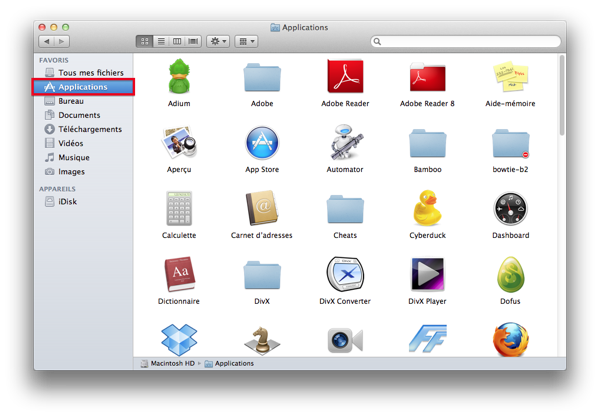
Task: Select the FaceTime camera icon
Action: pos(345,340)
